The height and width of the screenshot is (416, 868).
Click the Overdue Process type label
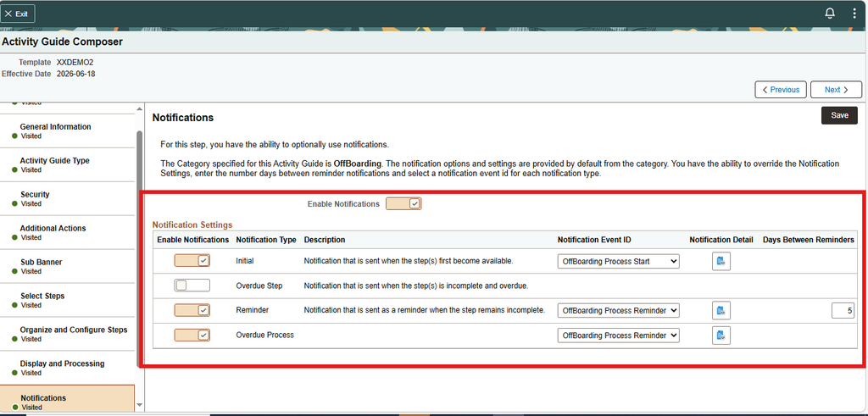264,335
